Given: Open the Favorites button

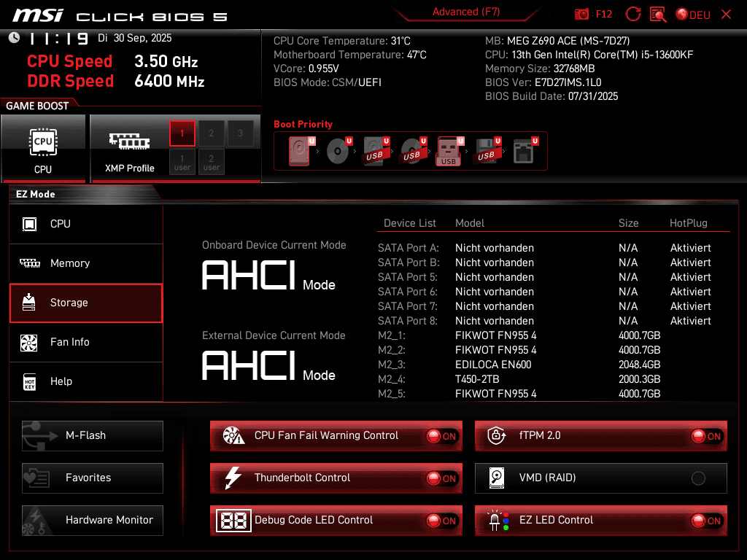Looking at the screenshot, I should pyautogui.click(x=93, y=478).
